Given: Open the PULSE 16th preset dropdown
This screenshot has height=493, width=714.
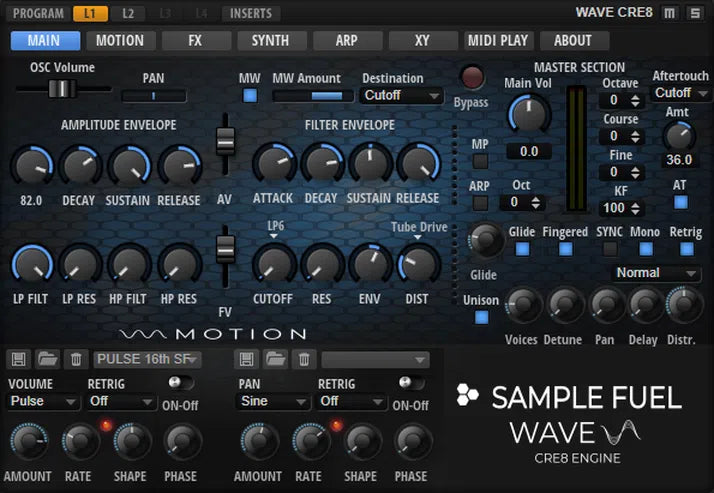Looking at the screenshot, I should point(148,360).
